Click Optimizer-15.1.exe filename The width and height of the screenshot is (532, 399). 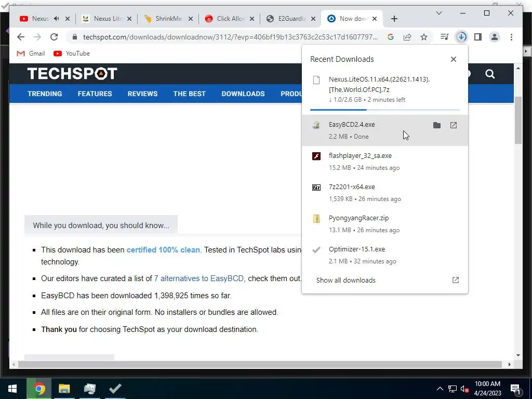[356, 249]
